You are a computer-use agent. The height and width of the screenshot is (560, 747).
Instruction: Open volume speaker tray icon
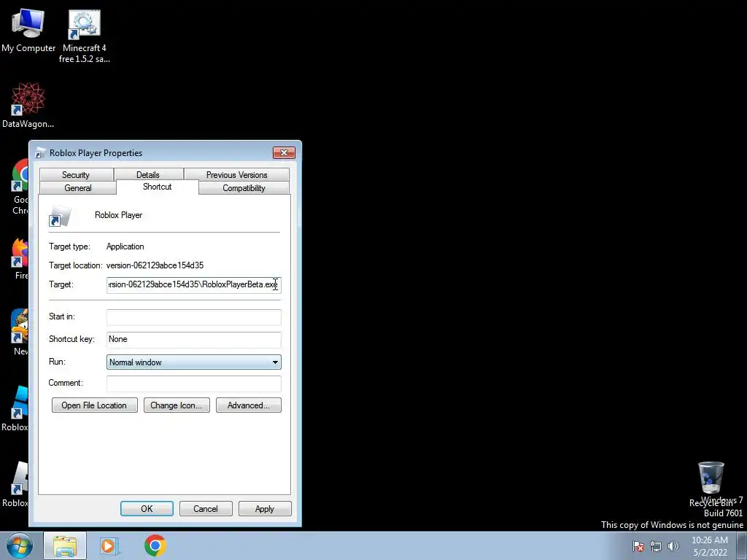pyautogui.click(x=673, y=546)
